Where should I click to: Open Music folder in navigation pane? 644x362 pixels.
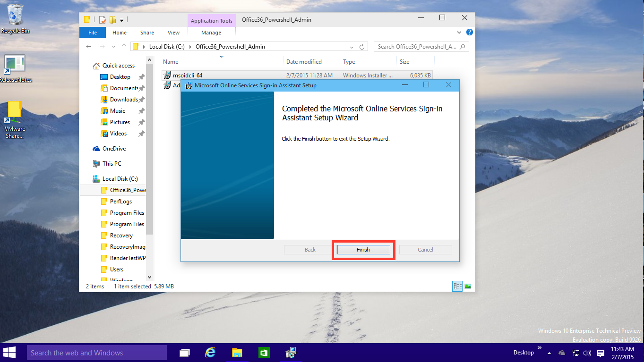(x=118, y=111)
